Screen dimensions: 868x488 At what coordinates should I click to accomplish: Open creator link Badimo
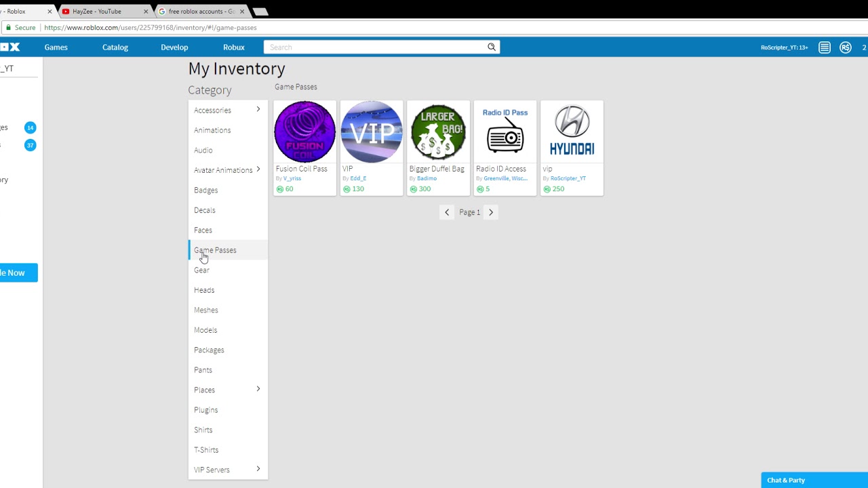pyautogui.click(x=427, y=178)
